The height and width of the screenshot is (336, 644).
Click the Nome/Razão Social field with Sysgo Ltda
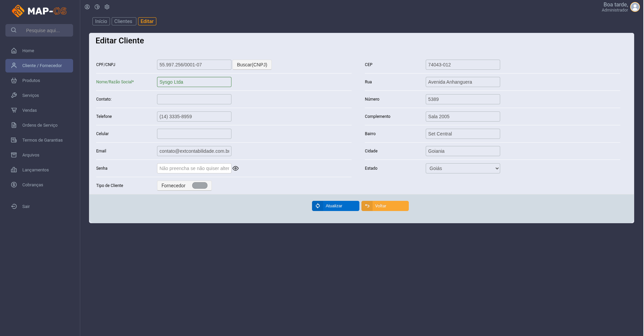coord(194,82)
